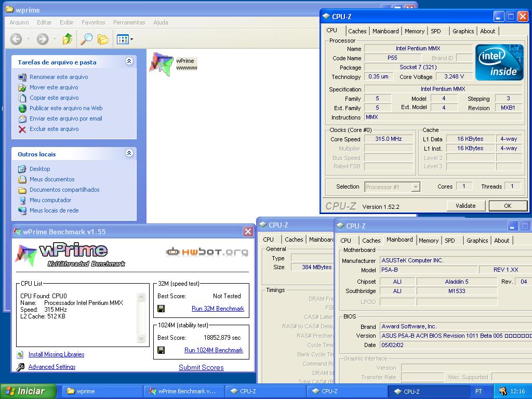Click the Desktop location icon

pyautogui.click(x=22, y=169)
